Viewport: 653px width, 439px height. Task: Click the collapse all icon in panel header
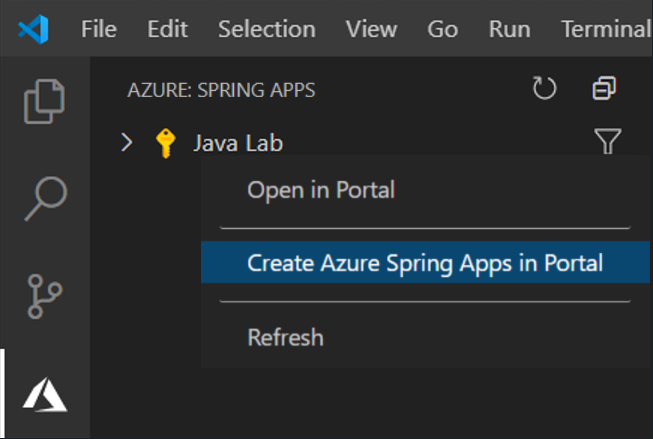[x=604, y=90]
